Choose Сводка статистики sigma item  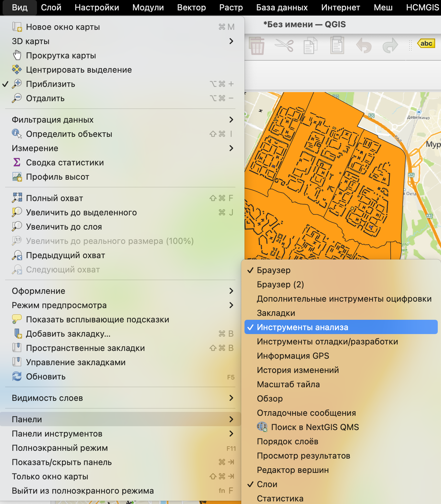65,162
